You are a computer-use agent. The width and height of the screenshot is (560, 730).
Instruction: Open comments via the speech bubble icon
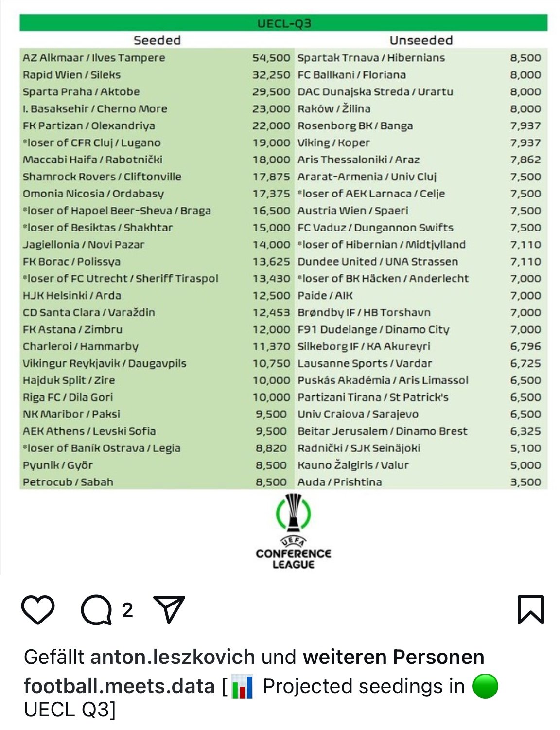pyautogui.click(x=97, y=609)
